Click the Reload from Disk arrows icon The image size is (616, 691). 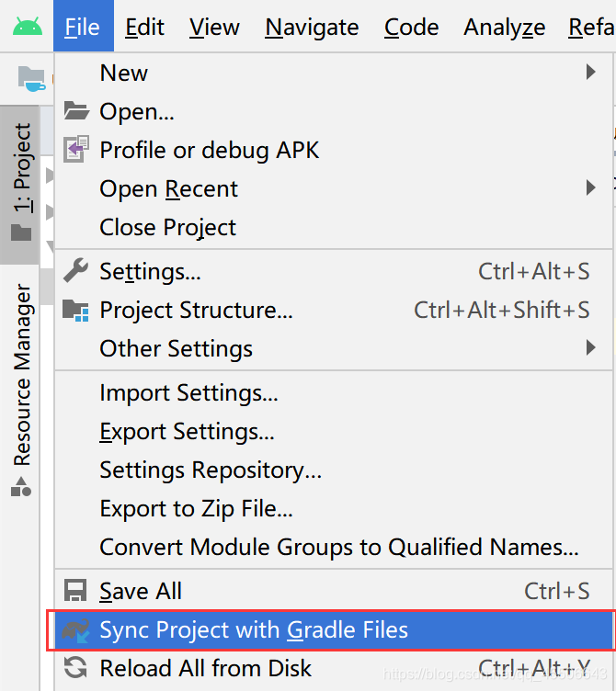pos(75,667)
